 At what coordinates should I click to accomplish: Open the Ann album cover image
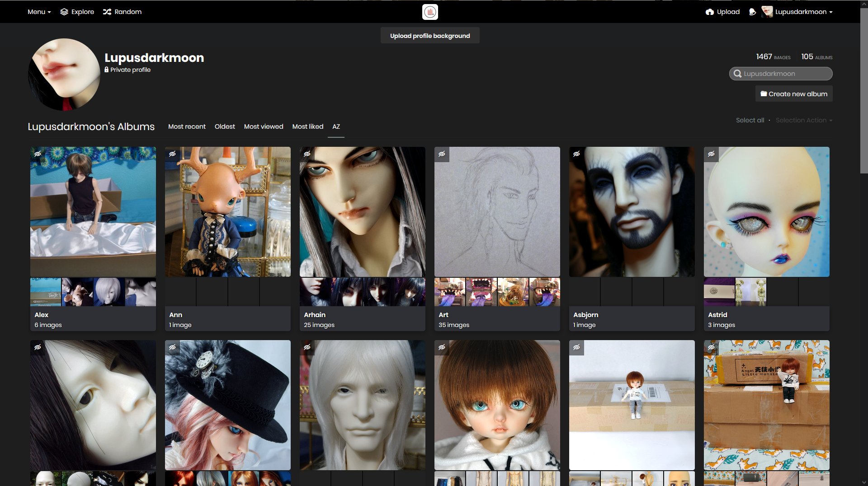click(x=228, y=212)
